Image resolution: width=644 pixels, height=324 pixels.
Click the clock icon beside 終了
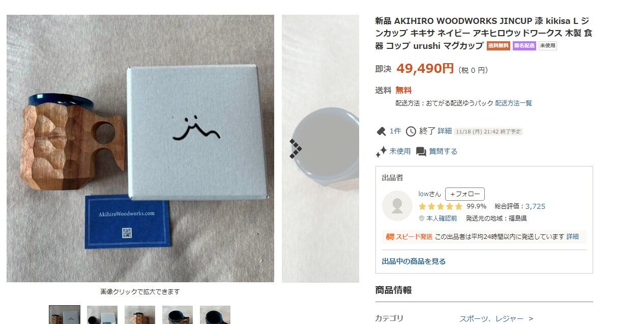click(411, 131)
